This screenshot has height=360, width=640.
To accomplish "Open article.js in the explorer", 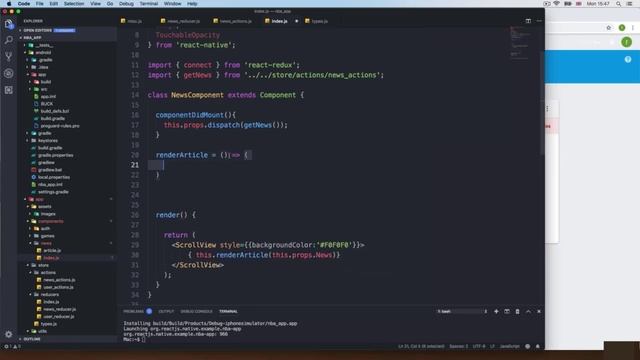I will [x=52, y=251].
